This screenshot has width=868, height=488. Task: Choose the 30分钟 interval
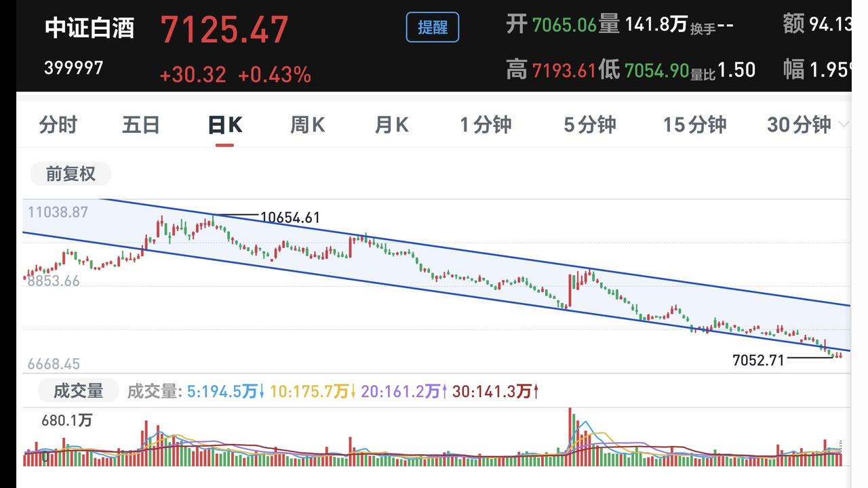[x=799, y=125]
